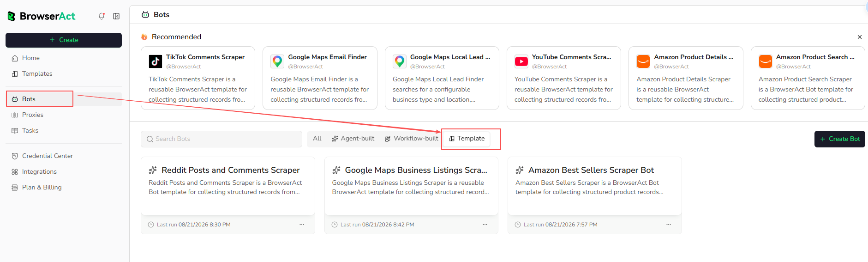Screen dimensions: 868x262
Task: Open Tasks in sidebar
Action: point(64,130)
